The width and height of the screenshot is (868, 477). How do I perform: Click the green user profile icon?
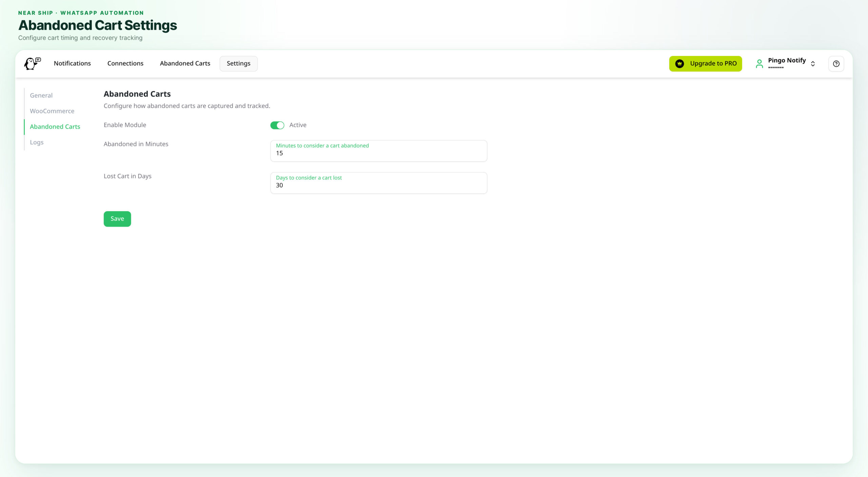point(759,64)
